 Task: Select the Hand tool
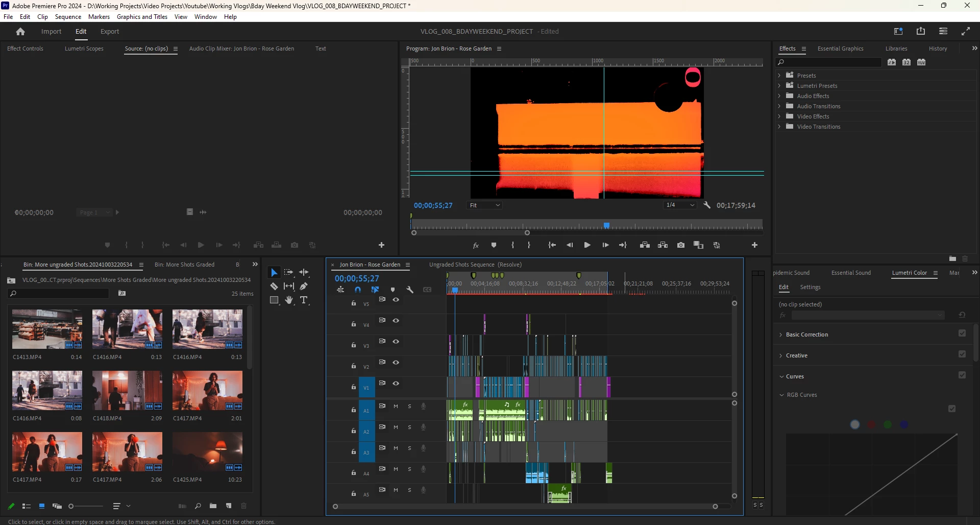click(x=289, y=300)
